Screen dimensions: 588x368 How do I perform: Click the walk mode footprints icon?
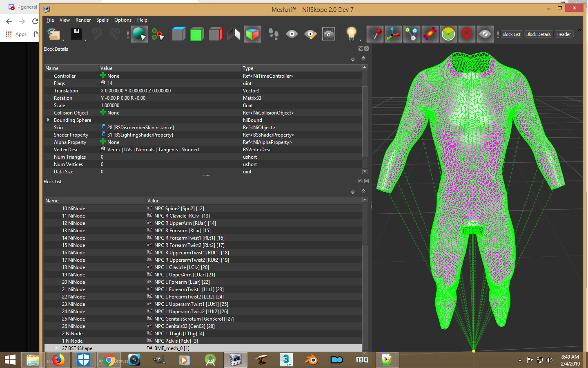tap(274, 34)
